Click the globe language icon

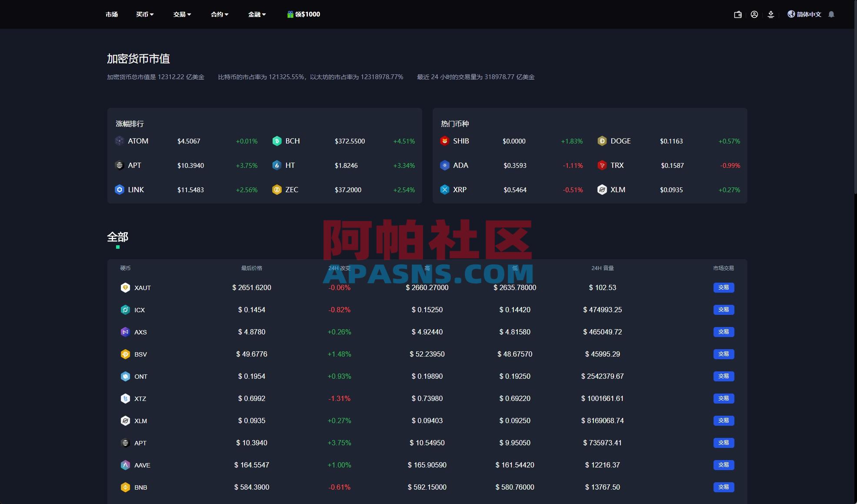(791, 14)
